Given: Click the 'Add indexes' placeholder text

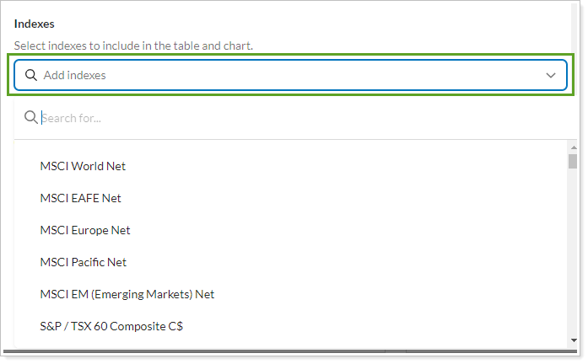Looking at the screenshot, I should point(75,75).
